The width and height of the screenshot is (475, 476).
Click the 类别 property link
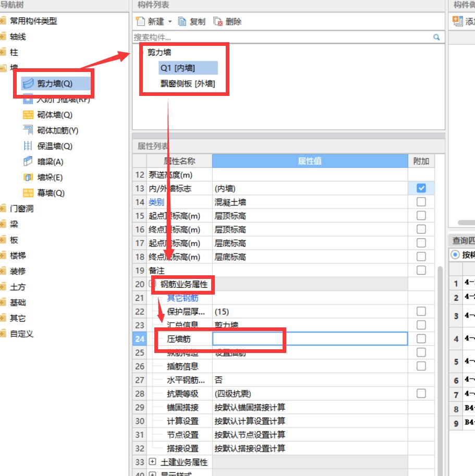point(156,202)
